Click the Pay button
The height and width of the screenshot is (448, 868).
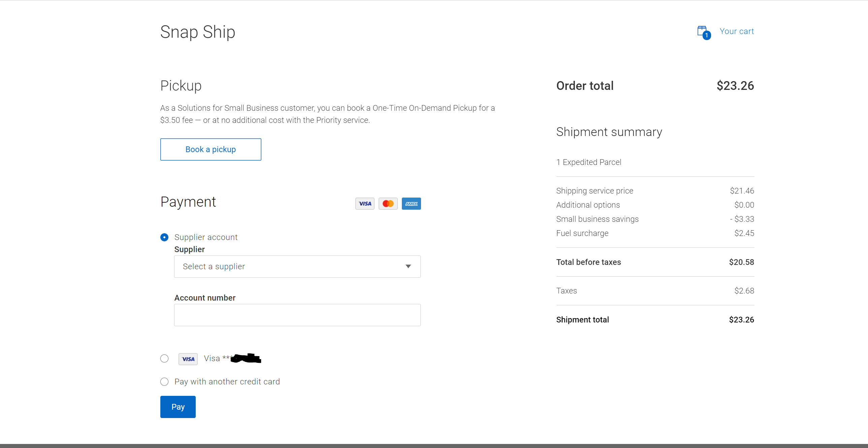click(178, 407)
